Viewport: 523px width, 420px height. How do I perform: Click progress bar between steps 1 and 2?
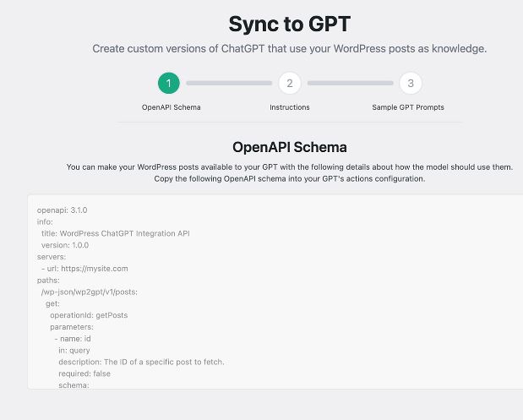click(x=229, y=83)
